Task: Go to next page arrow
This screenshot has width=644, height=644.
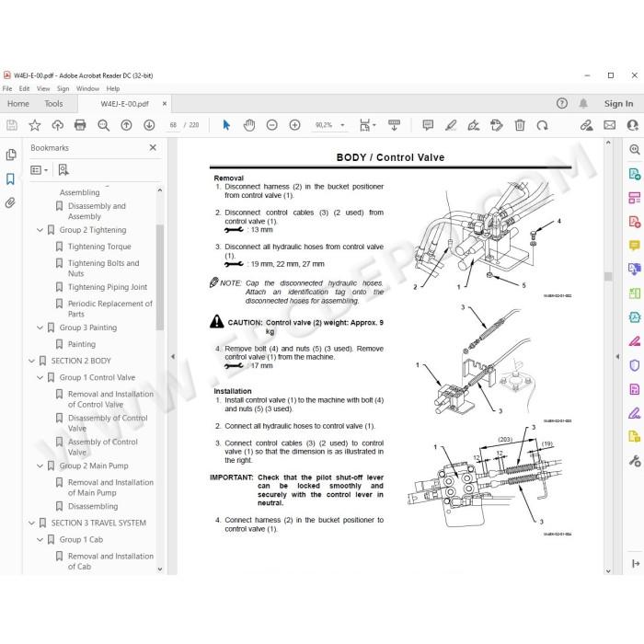Action: (149, 125)
